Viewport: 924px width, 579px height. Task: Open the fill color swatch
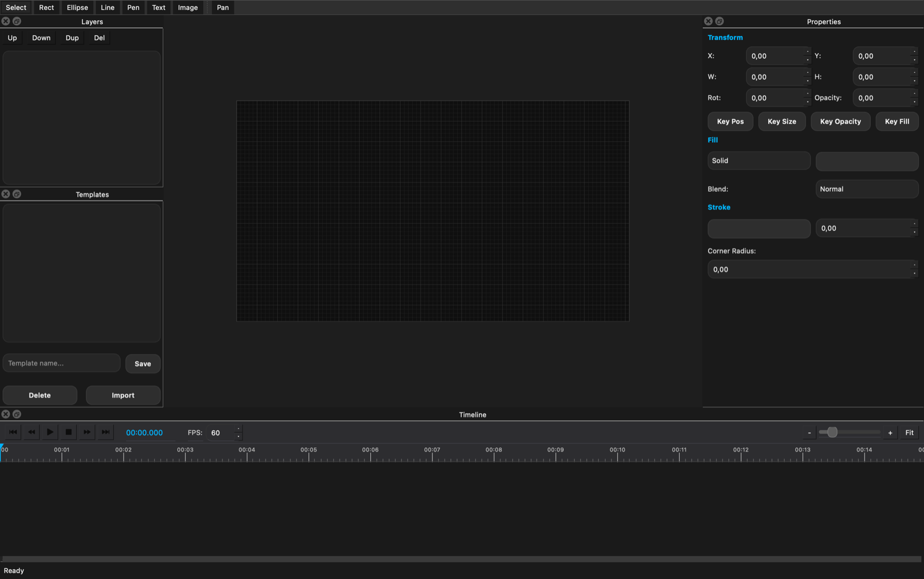[x=867, y=161]
